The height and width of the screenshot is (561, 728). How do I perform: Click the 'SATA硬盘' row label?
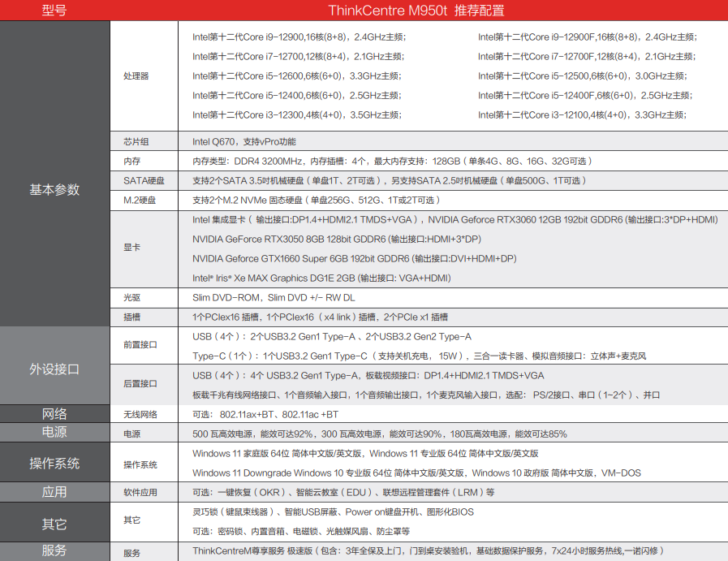[144, 181]
